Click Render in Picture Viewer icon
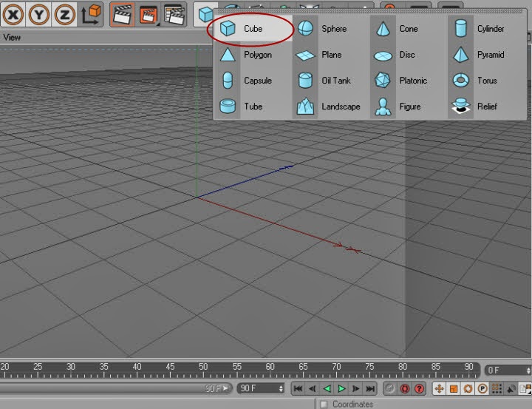532x409 pixels. (148, 15)
